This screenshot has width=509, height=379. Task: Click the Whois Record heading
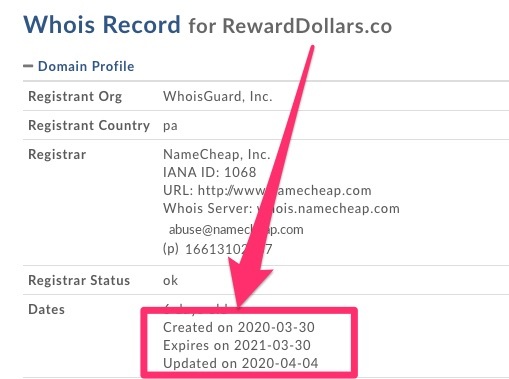[x=102, y=24]
